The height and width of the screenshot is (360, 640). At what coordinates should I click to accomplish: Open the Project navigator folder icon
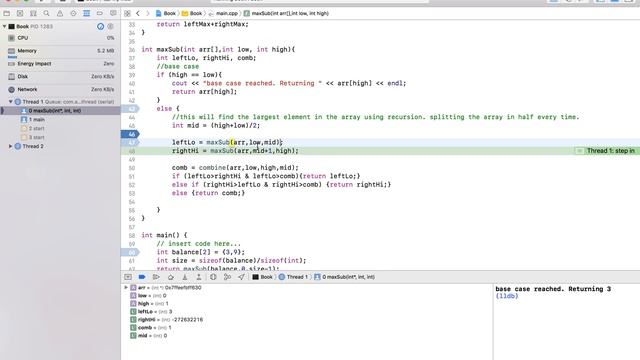(x=7, y=13)
